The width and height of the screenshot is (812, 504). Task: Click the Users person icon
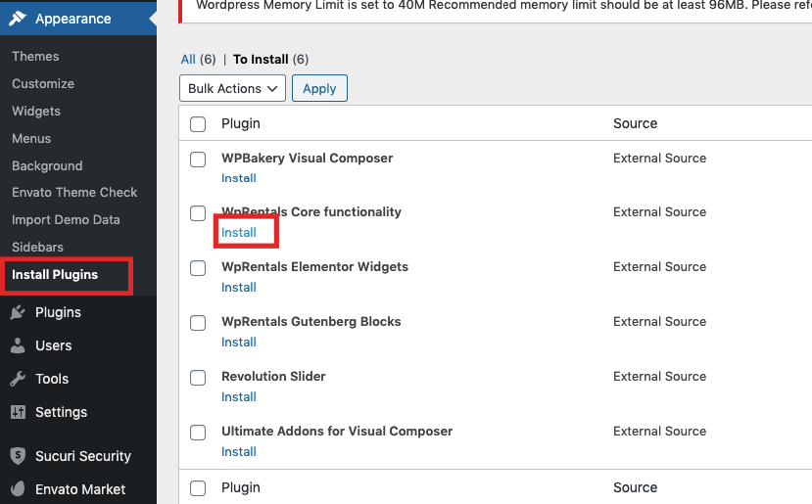(x=18, y=345)
